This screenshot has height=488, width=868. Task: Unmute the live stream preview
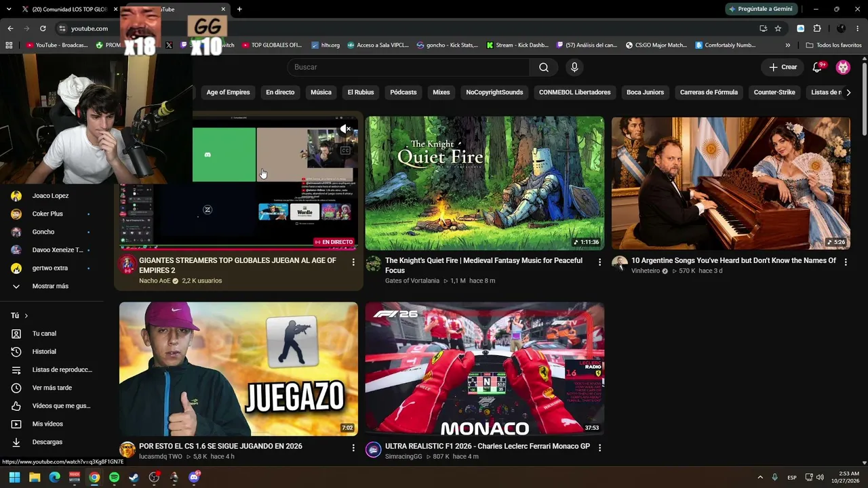pyautogui.click(x=345, y=129)
